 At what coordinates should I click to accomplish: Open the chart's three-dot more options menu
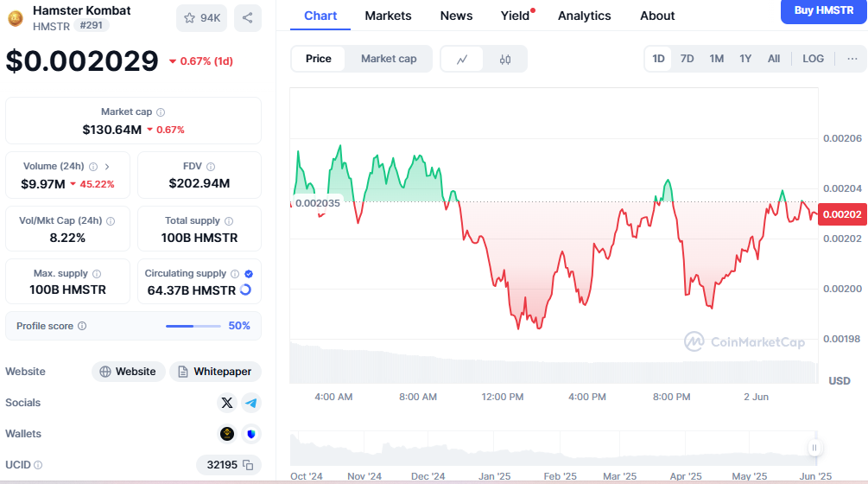(852, 59)
